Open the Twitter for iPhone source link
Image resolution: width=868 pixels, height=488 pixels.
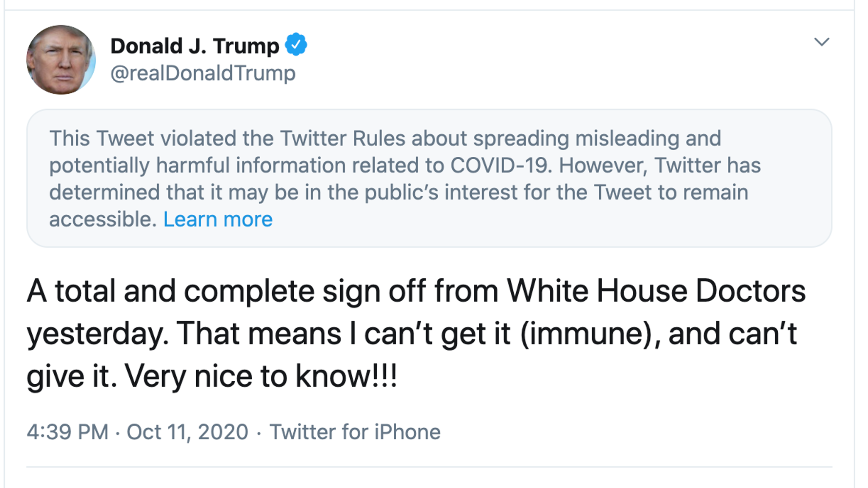click(x=355, y=432)
